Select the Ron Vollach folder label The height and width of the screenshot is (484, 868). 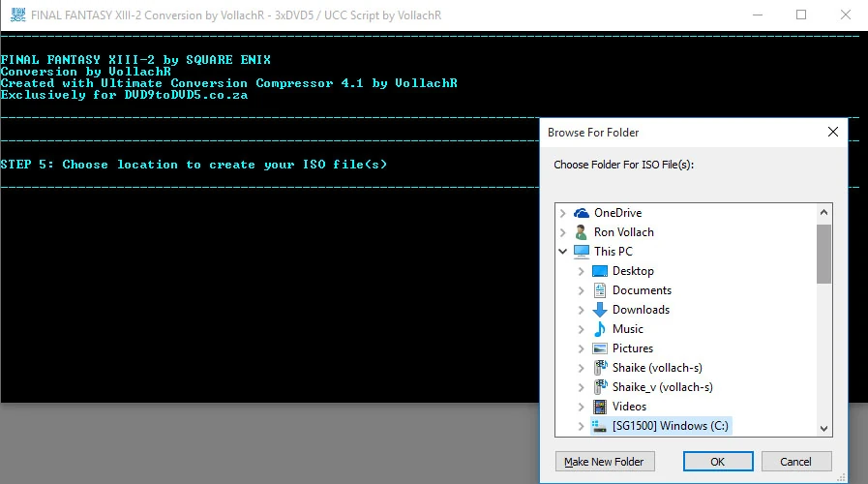pos(624,232)
